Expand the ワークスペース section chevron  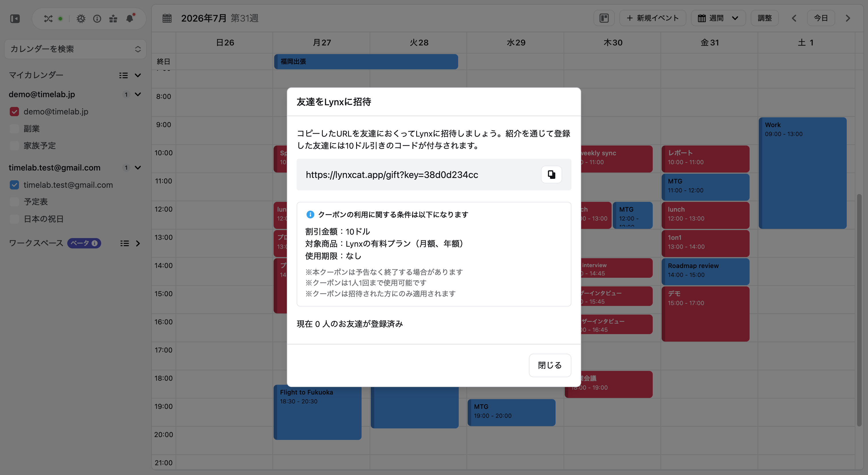point(138,244)
